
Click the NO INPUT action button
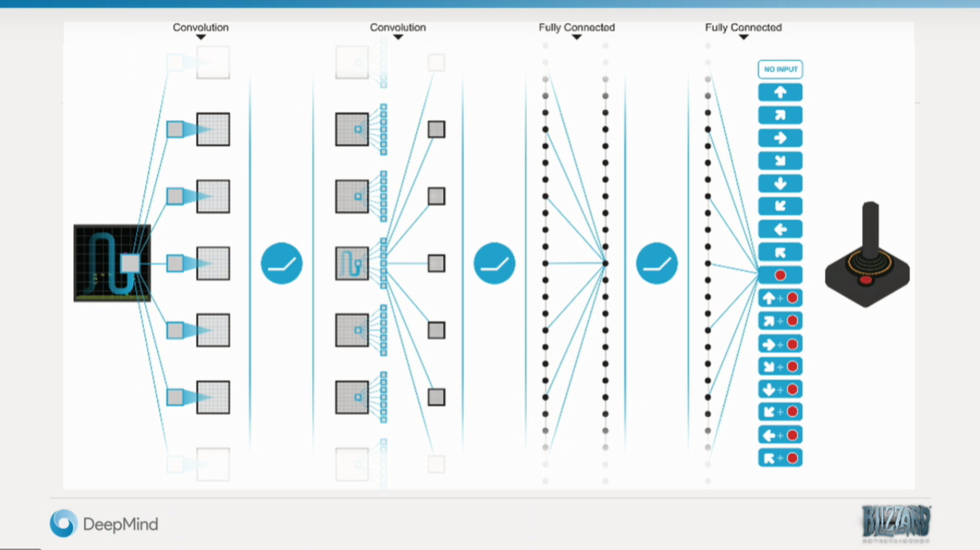click(x=780, y=69)
